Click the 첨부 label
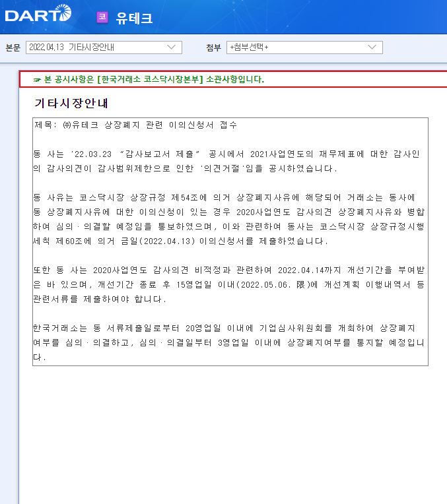This screenshot has height=504, width=447. [214, 47]
